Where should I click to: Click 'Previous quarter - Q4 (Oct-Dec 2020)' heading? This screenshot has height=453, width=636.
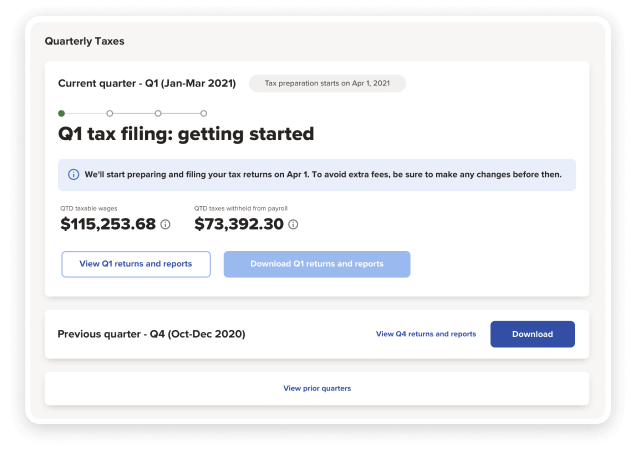point(151,334)
